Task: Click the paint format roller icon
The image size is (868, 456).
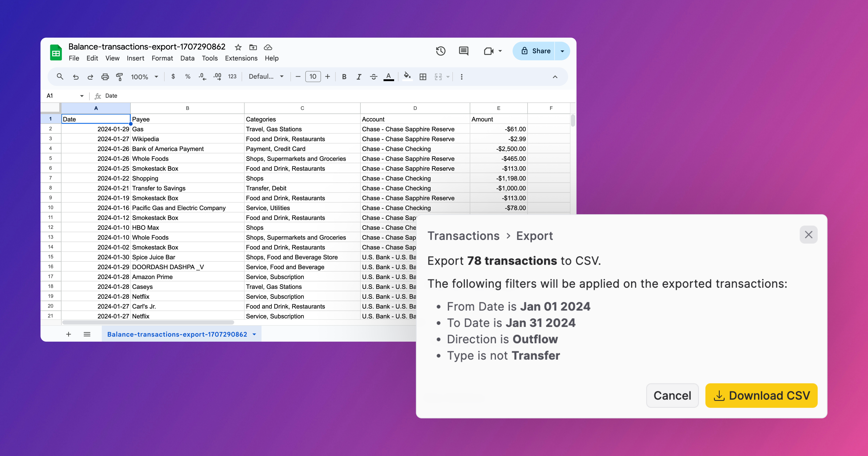Action: pos(119,77)
